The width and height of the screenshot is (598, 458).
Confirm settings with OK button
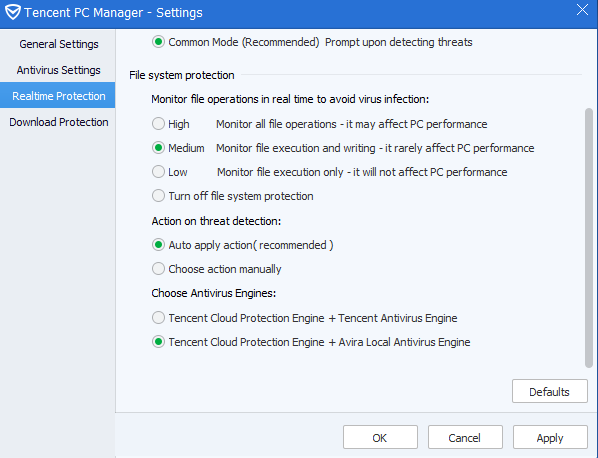pos(380,437)
